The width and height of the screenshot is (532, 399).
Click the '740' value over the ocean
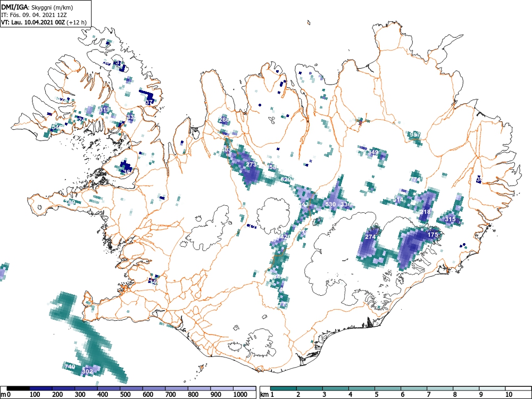[x=70, y=367]
